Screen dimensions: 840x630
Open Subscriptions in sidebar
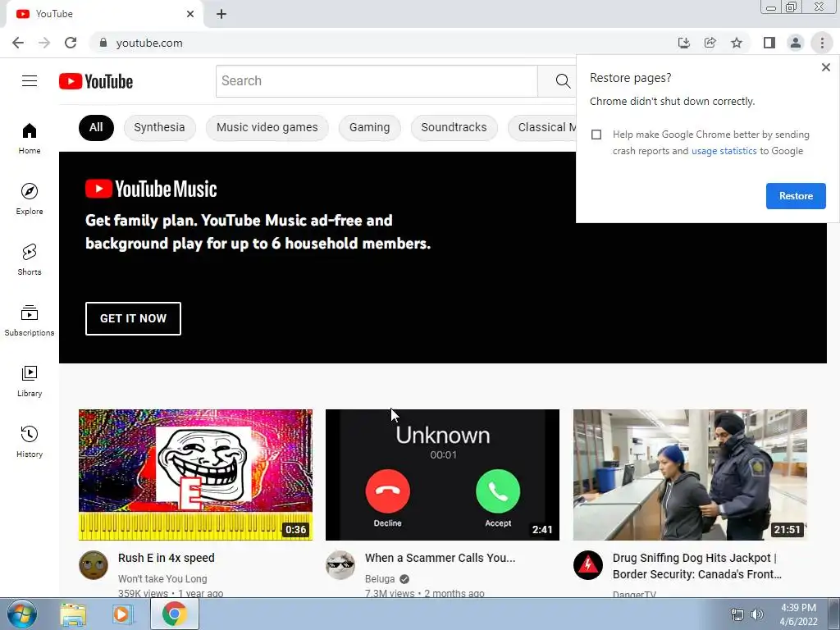click(x=30, y=321)
